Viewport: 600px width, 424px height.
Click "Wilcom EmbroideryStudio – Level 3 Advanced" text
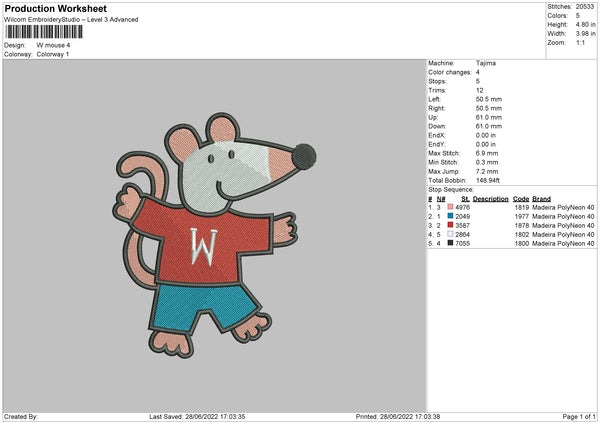[x=71, y=20]
